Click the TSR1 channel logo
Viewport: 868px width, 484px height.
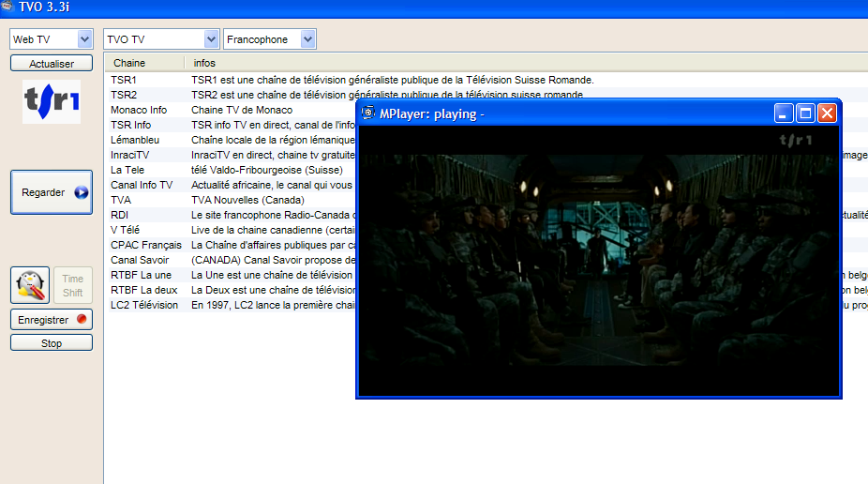tap(52, 102)
